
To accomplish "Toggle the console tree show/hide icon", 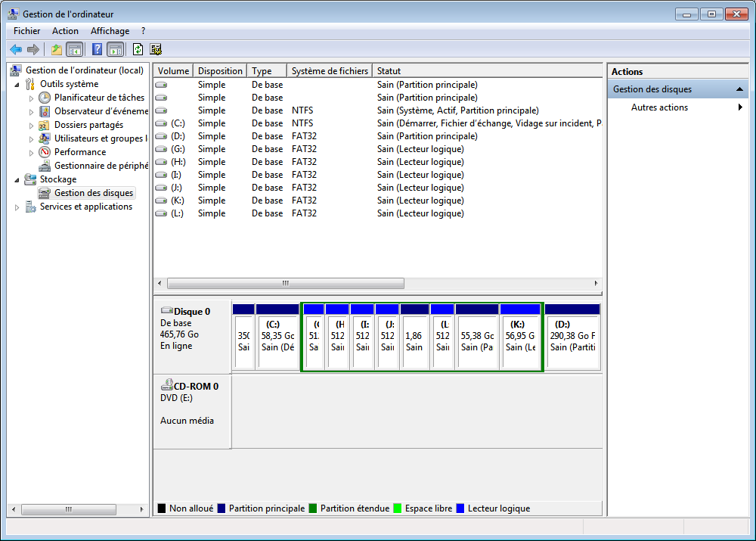I will click(x=75, y=49).
